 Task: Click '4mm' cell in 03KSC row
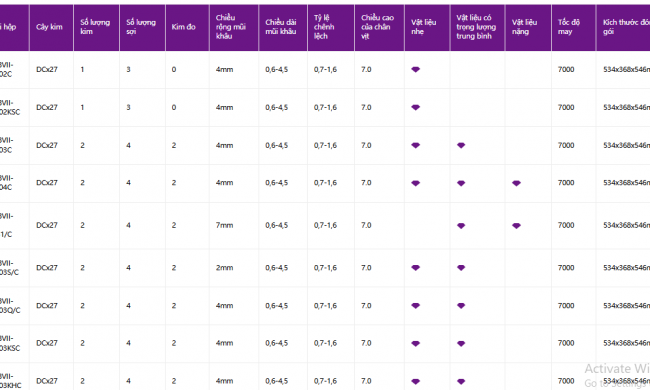pyautogui.click(x=224, y=343)
